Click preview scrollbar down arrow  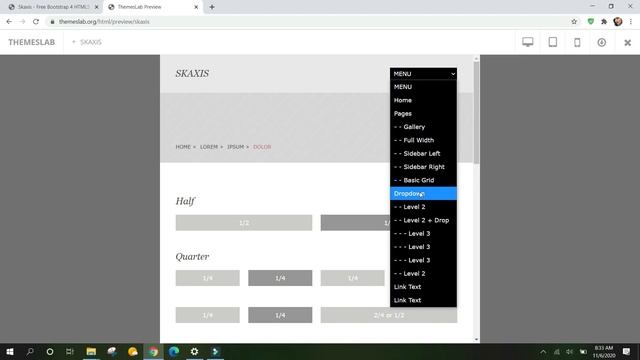click(x=476, y=339)
